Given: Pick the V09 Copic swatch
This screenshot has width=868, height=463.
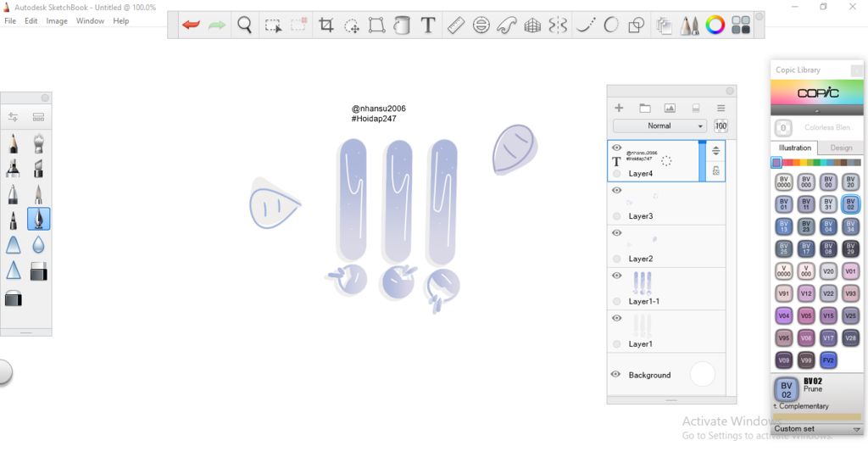Looking at the screenshot, I should tap(783, 360).
